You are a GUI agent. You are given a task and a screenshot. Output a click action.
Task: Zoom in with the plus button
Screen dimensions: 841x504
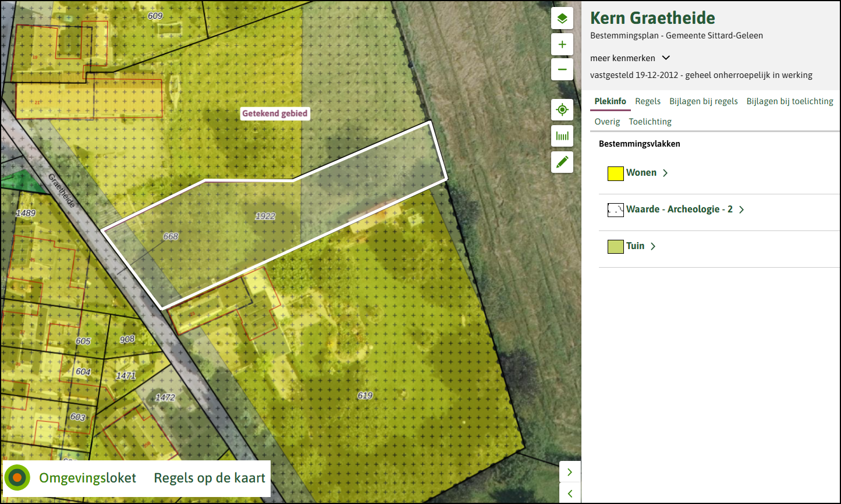click(x=562, y=45)
